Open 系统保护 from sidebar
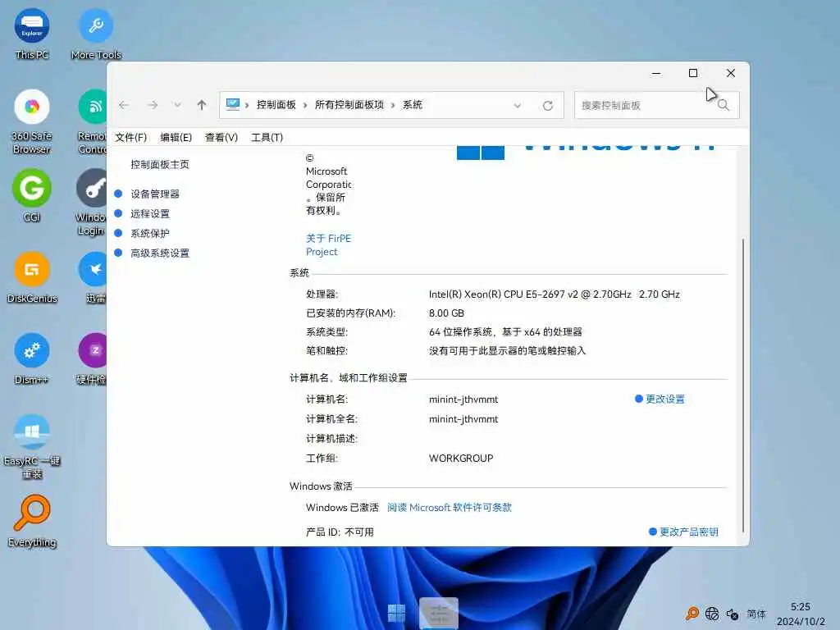 click(x=150, y=234)
